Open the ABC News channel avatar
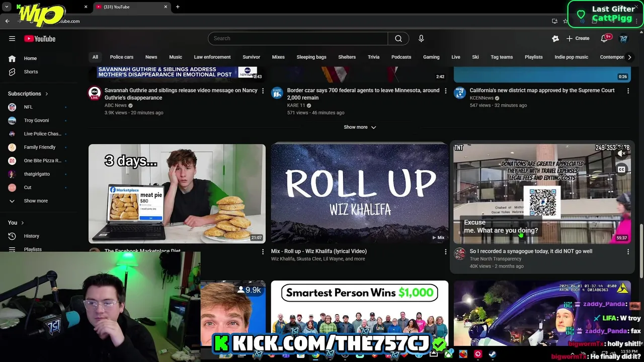Image resolution: width=644 pixels, height=362 pixels. (x=95, y=93)
